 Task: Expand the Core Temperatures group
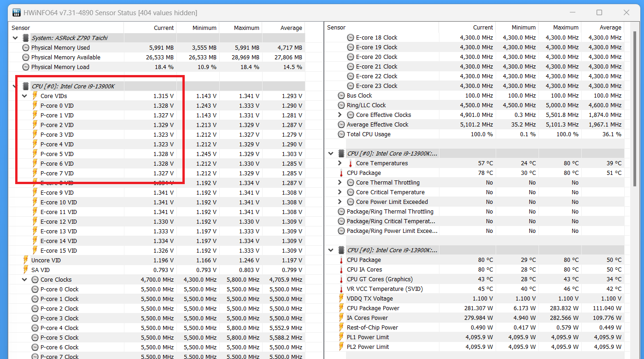click(x=340, y=163)
